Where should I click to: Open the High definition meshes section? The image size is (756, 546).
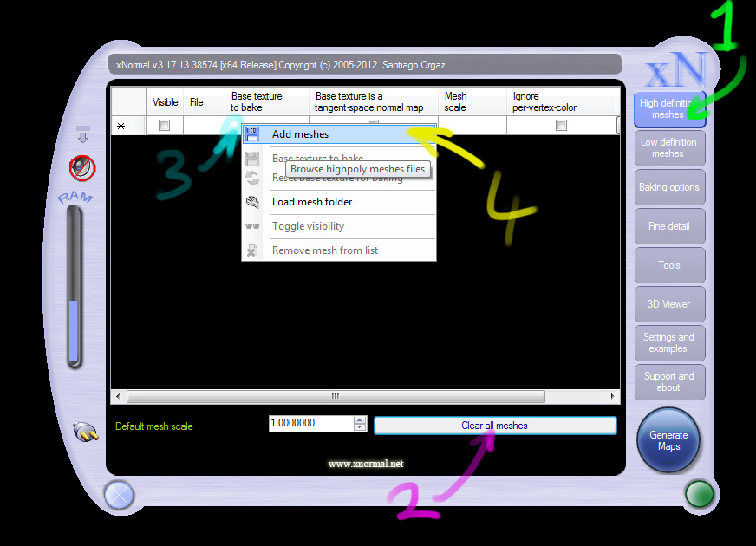pos(669,109)
